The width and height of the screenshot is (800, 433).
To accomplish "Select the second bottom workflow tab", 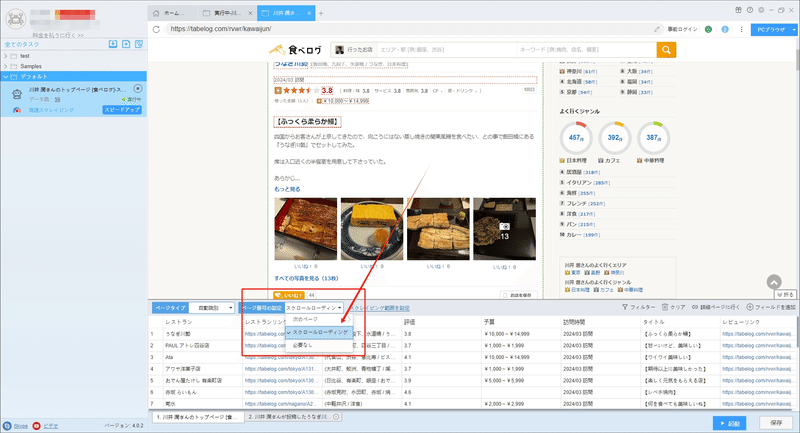I will (293, 417).
